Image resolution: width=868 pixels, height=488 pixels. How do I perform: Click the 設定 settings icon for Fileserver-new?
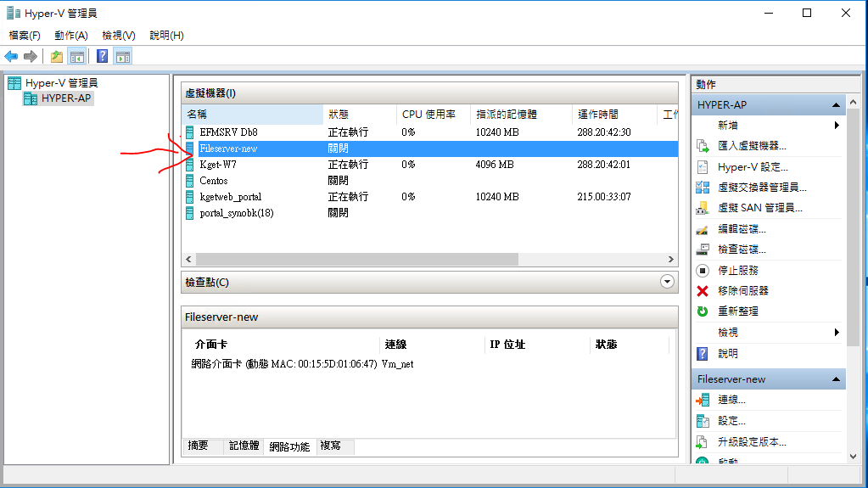click(703, 421)
